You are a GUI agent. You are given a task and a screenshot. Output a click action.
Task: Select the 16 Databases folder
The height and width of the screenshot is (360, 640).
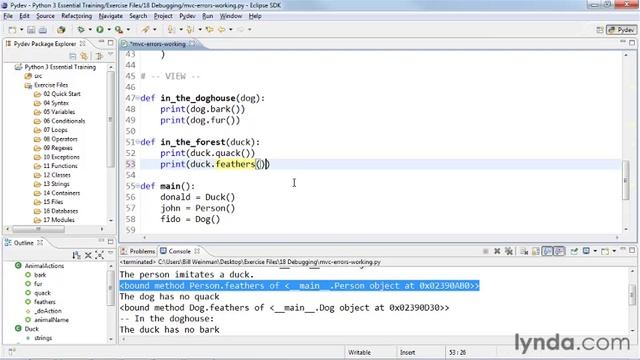click(60, 211)
